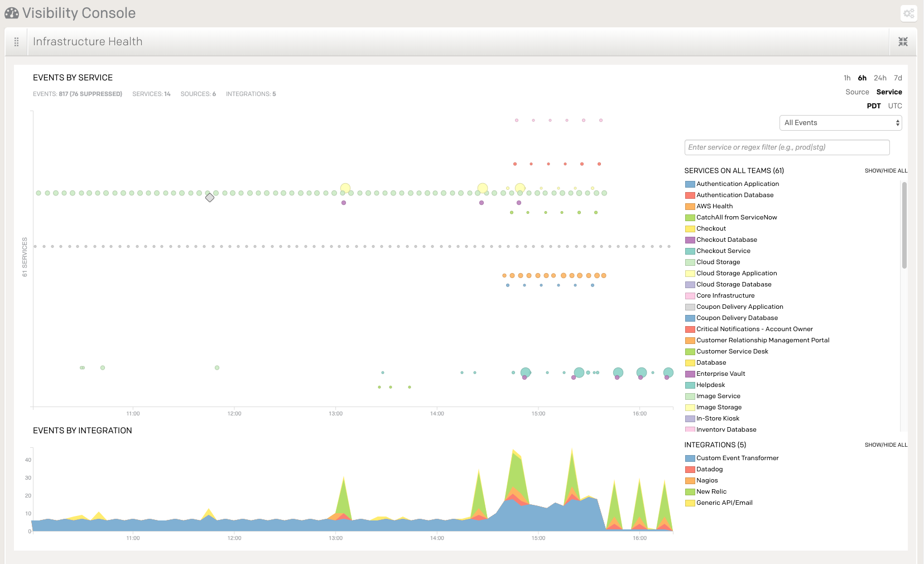This screenshot has height=564, width=924.
Task: Click the Infrastructure Health panel title
Action: (88, 42)
